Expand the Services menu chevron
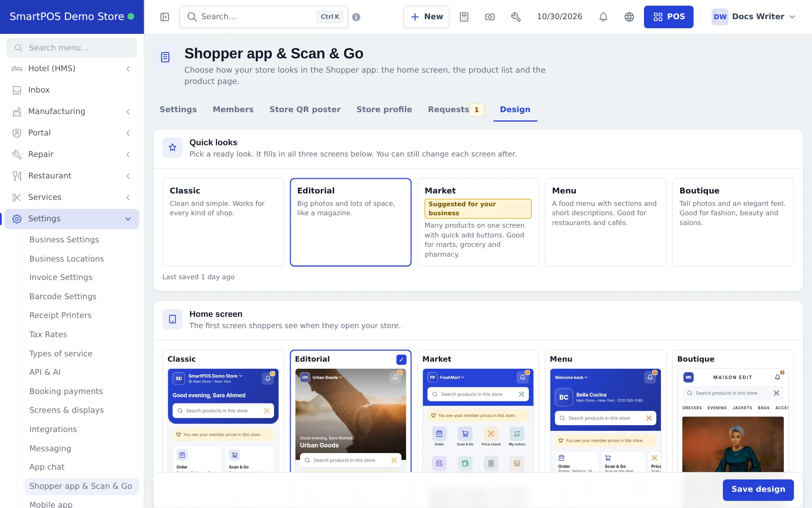812x508 pixels. (x=128, y=197)
